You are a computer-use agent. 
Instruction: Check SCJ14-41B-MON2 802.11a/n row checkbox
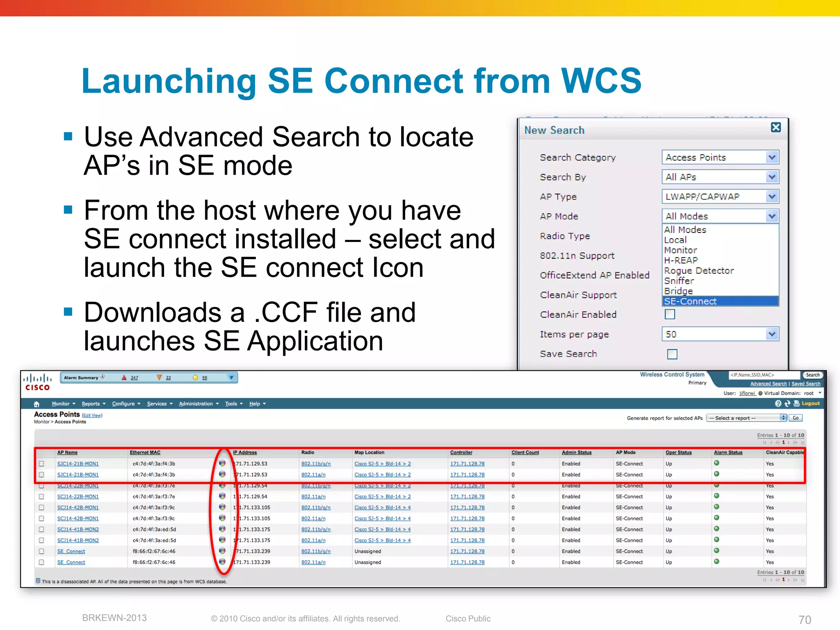point(41,540)
